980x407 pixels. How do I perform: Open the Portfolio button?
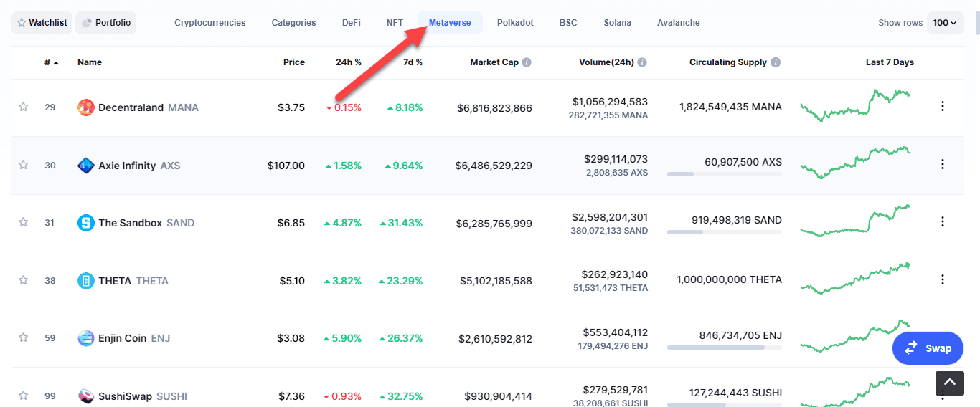point(105,23)
